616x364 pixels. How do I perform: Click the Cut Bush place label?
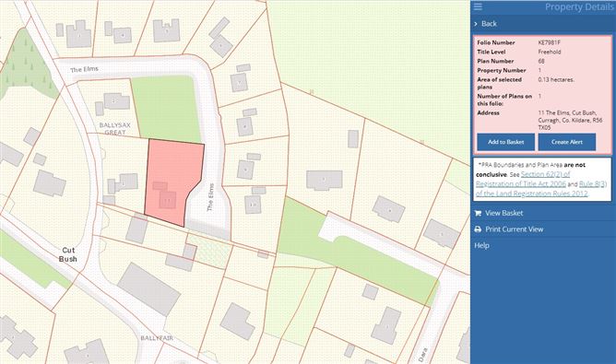click(68, 254)
